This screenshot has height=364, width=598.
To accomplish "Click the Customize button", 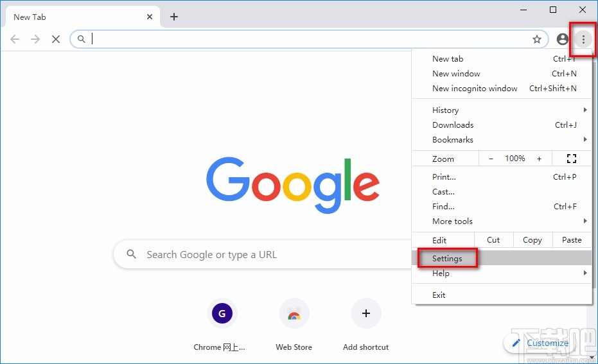I will pos(540,343).
